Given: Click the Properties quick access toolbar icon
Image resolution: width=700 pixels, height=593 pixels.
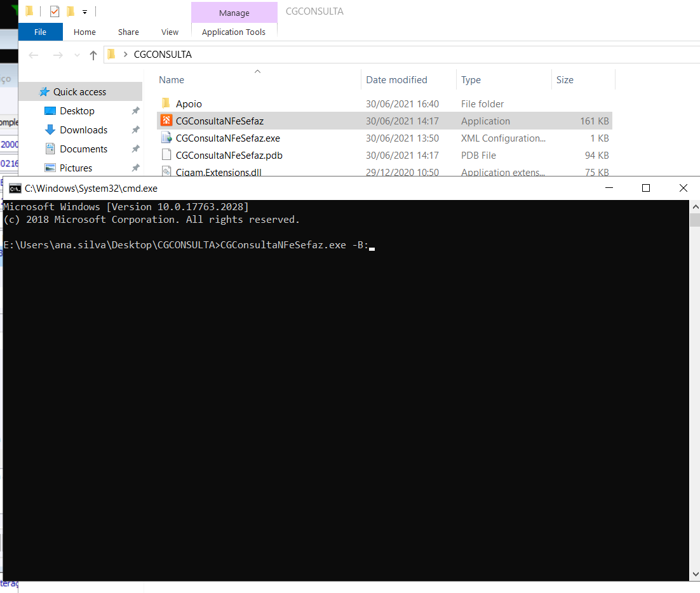Looking at the screenshot, I should (x=55, y=11).
